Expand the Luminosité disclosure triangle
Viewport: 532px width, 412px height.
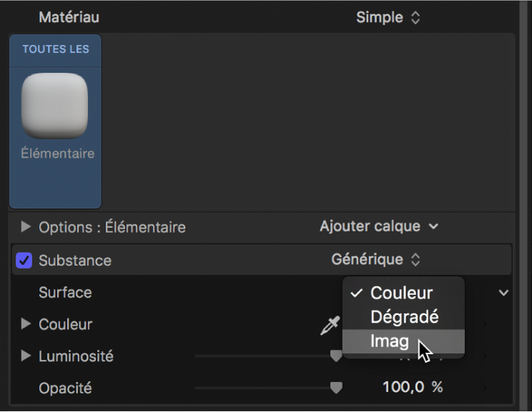coord(26,356)
